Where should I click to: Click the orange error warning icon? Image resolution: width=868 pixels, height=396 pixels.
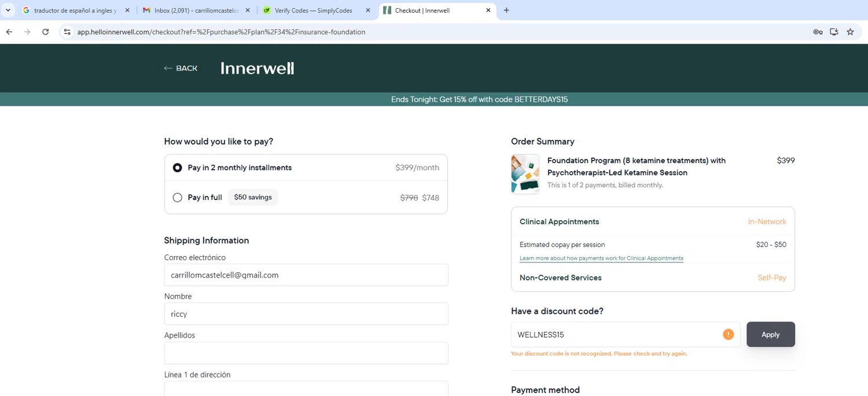pyautogui.click(x=728, y=334)
